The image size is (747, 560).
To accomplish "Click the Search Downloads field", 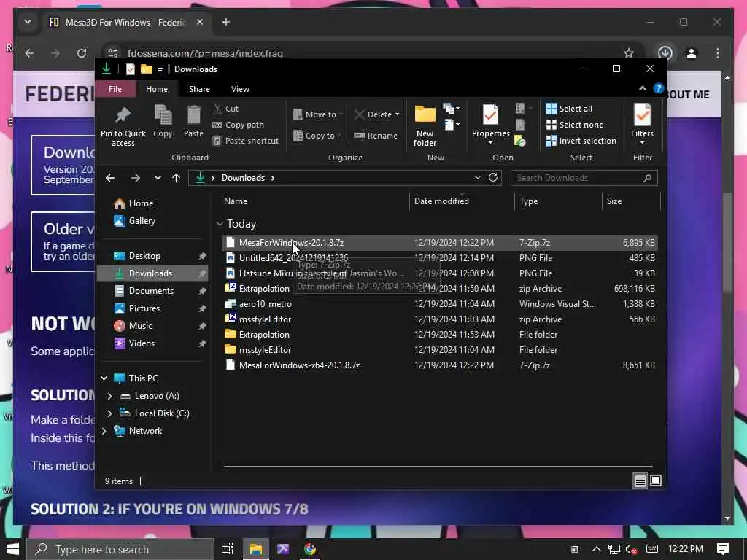I will (x=584, y=178).
